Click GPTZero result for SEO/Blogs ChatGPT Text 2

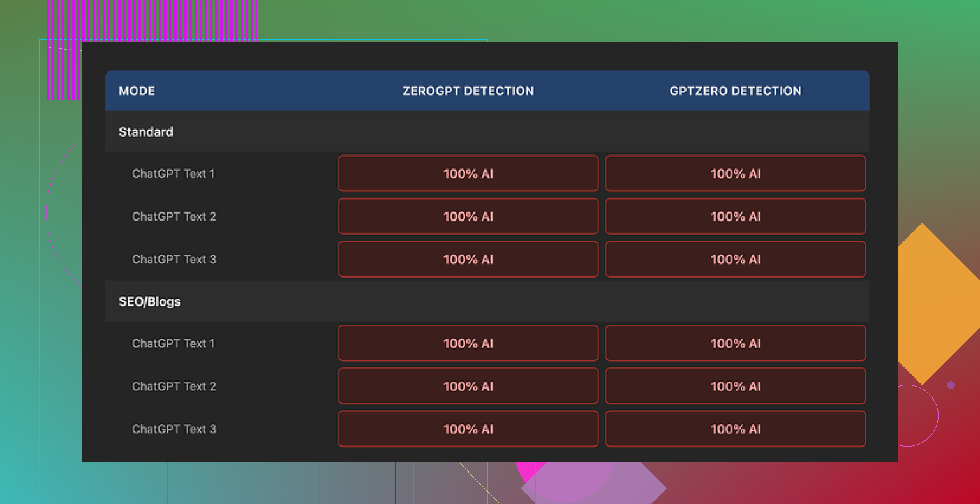click(735, 386)
